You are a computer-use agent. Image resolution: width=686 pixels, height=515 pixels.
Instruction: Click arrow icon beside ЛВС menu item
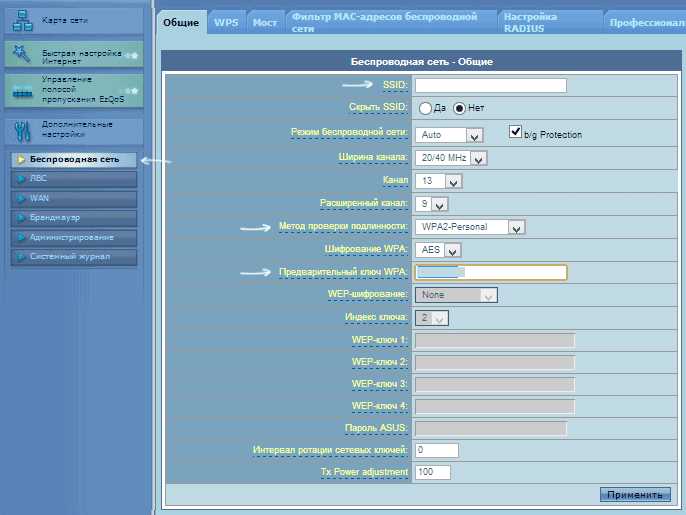(x=20, y=179)
